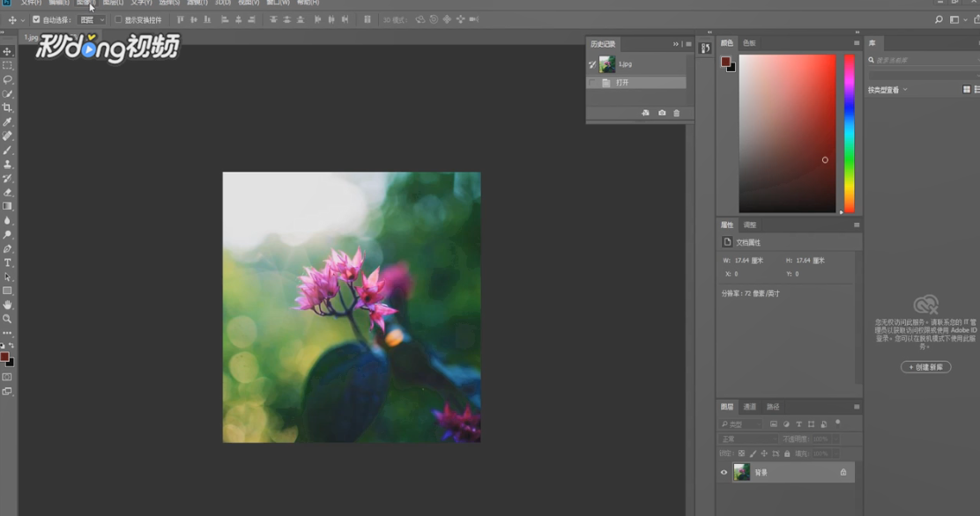The image size is (980, 516).
Task: Create new document from current state icon
Action: (x=646, y=113)
